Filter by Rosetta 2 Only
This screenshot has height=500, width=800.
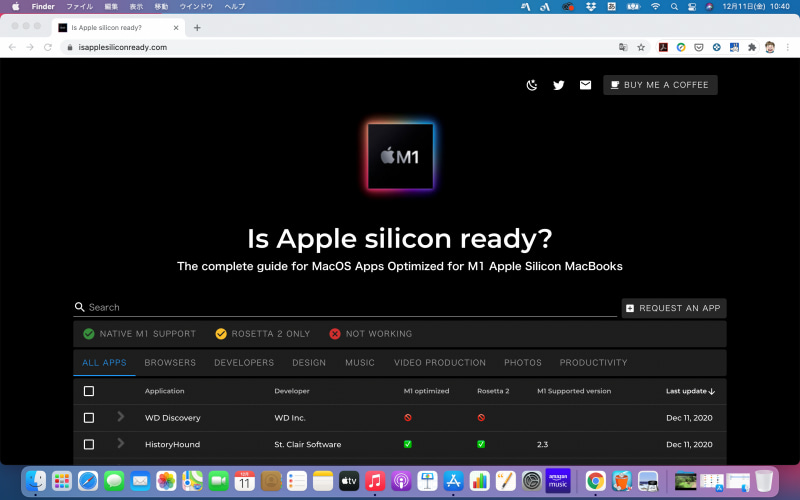pos(263,334)
